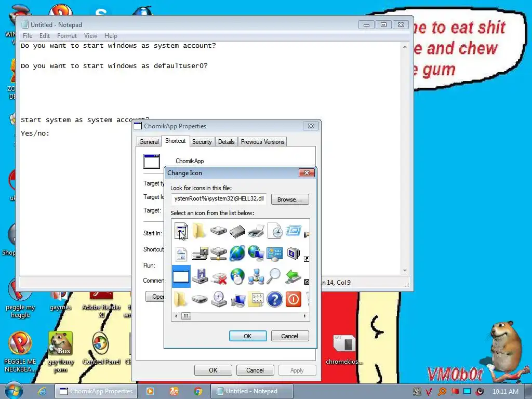
Task: Choose the hard drive icon in top row
Action: 219,231
